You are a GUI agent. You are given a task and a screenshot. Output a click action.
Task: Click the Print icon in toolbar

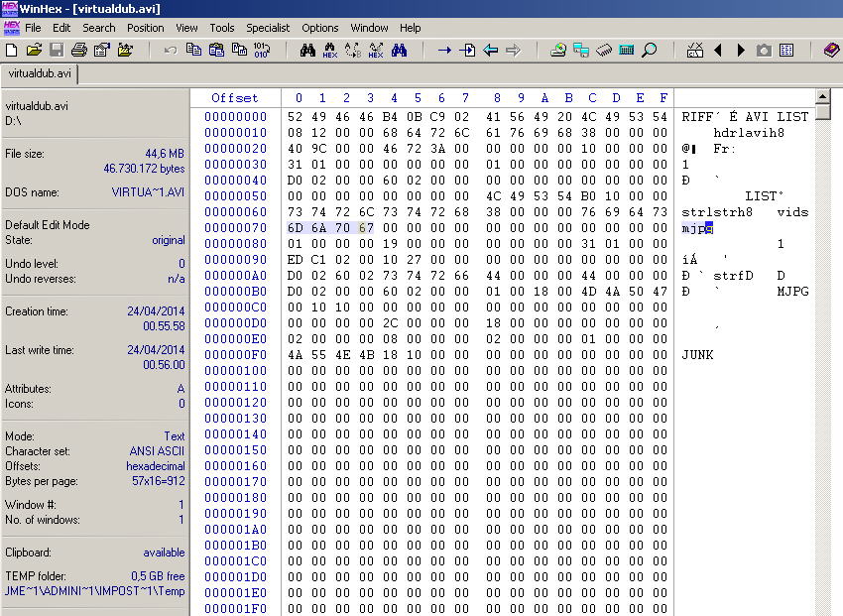[x=79, y=51]
